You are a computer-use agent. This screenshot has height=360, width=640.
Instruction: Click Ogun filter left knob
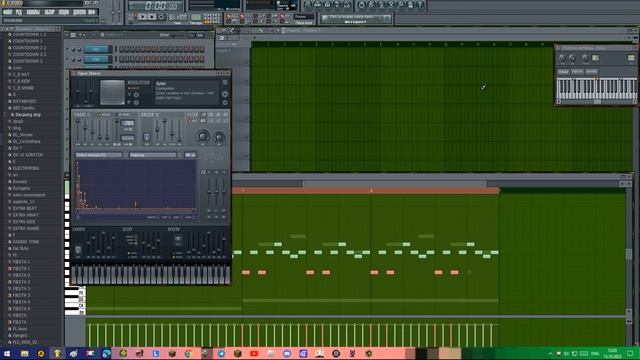pos(202,137)
